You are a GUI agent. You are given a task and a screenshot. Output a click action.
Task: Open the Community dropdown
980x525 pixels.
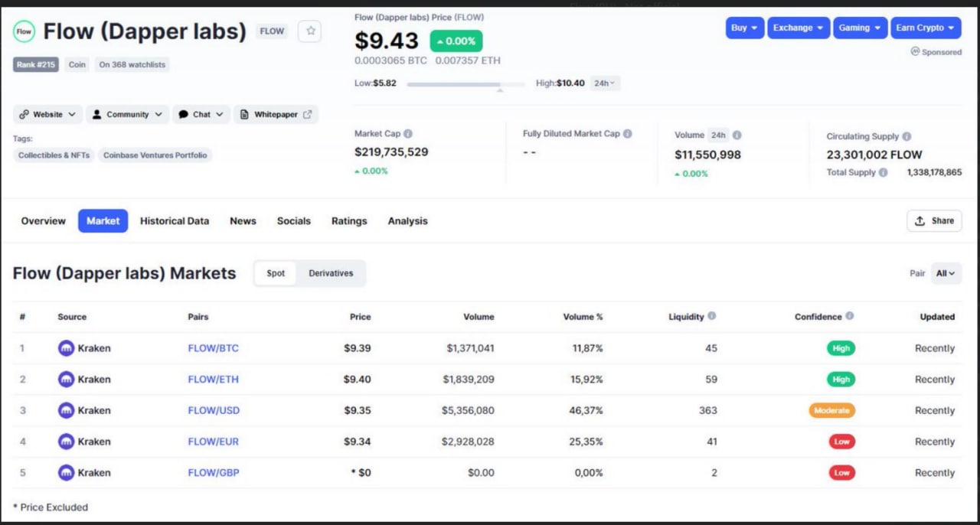(x=127, y=115)
